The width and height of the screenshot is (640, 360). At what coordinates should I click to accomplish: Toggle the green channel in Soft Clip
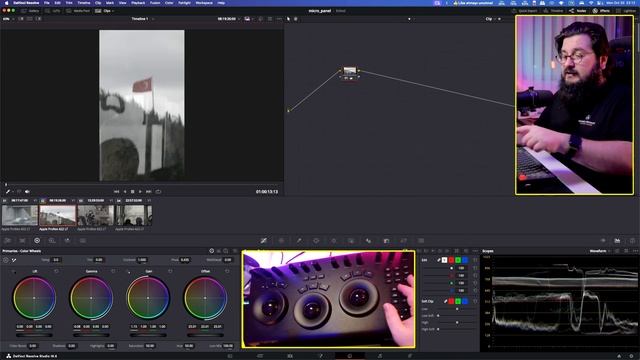point(458,301)
